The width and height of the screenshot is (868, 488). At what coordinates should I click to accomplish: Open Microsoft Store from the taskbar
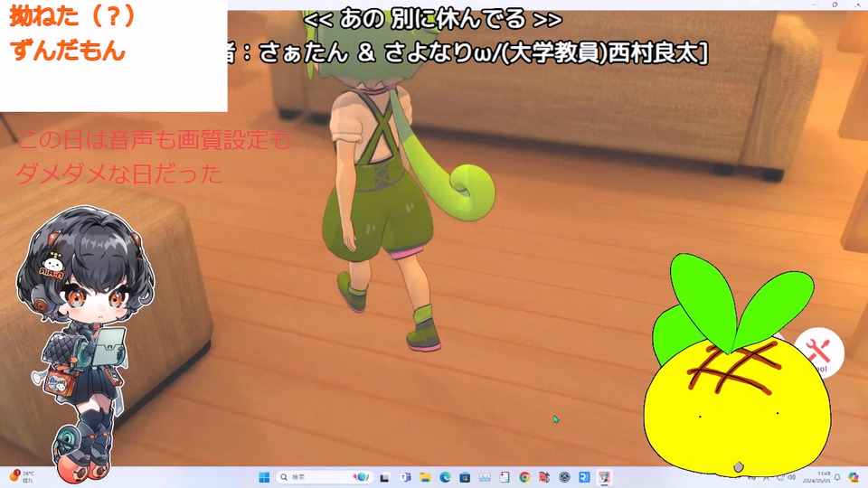(465, 477)
